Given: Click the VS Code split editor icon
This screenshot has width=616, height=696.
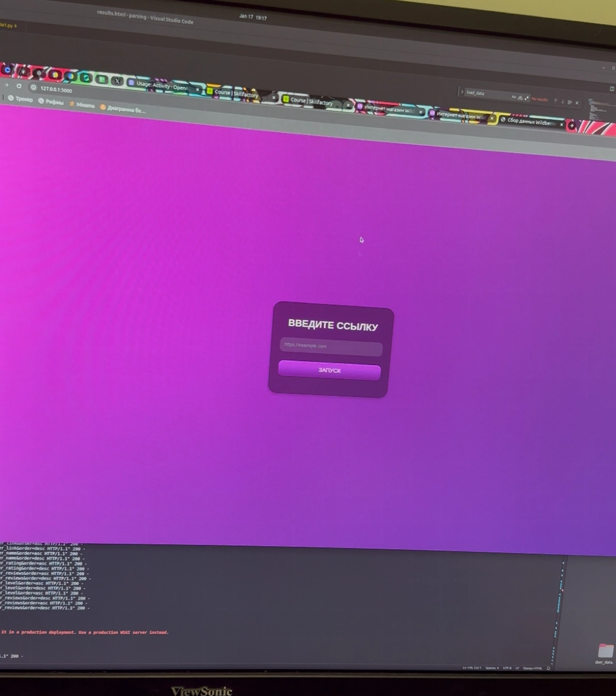Looking at the screenshot, I should pyautogui.click(x=612, y=89).
